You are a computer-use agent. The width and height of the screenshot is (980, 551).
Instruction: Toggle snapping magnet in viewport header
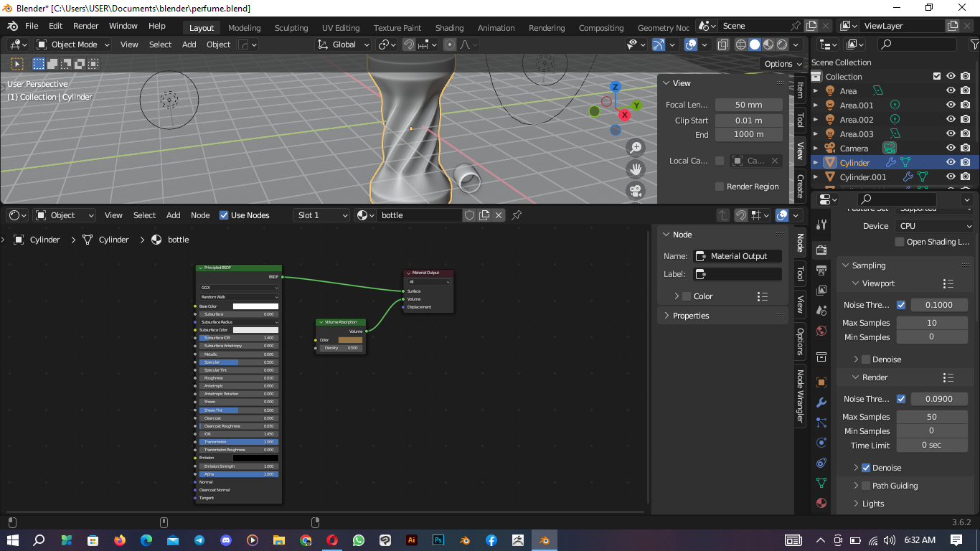tap(408, 44)
